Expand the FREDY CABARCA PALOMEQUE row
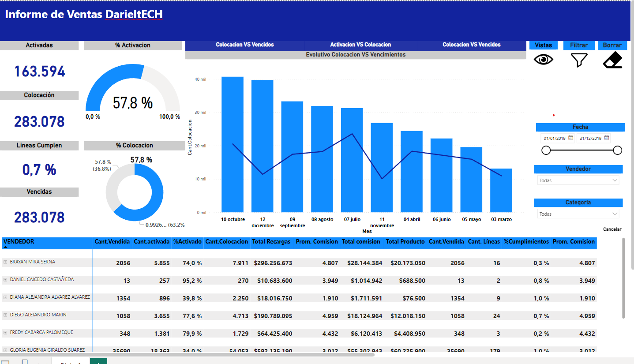Image resolution: width=634 pixels, height=364 pixels. coord(5,333)
